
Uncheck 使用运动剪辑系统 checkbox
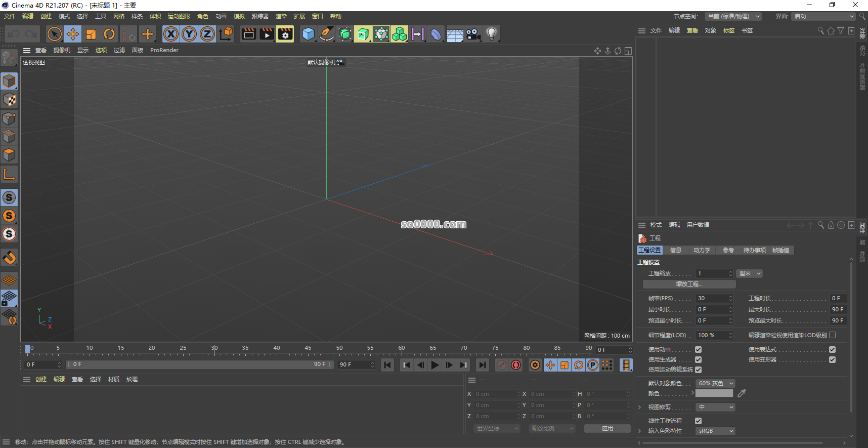coord(698,370)
